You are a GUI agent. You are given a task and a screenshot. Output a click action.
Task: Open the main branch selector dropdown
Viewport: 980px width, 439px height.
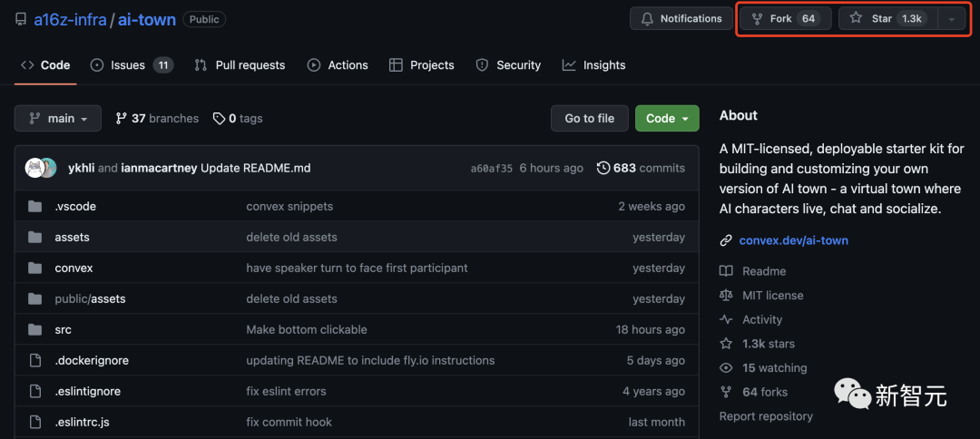[57, 118]
